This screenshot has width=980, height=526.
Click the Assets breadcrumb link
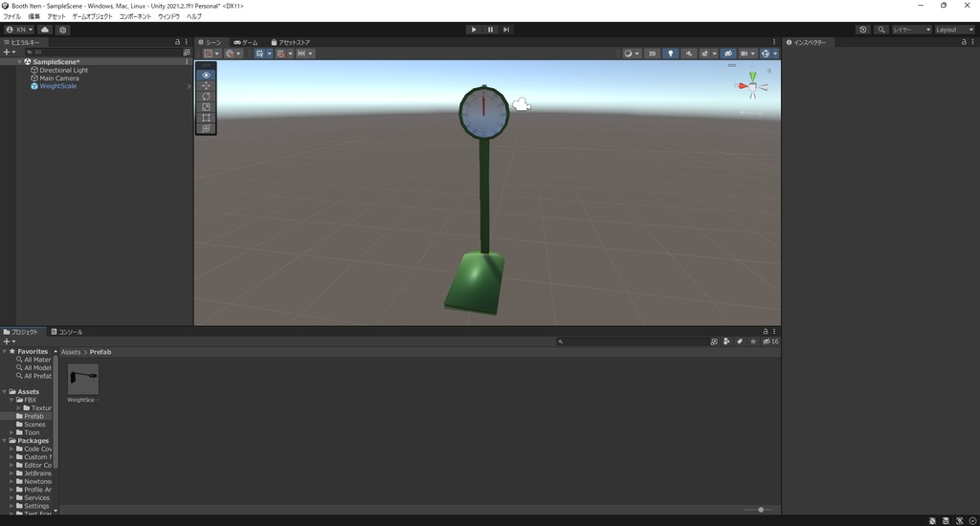tap(71, 352)
